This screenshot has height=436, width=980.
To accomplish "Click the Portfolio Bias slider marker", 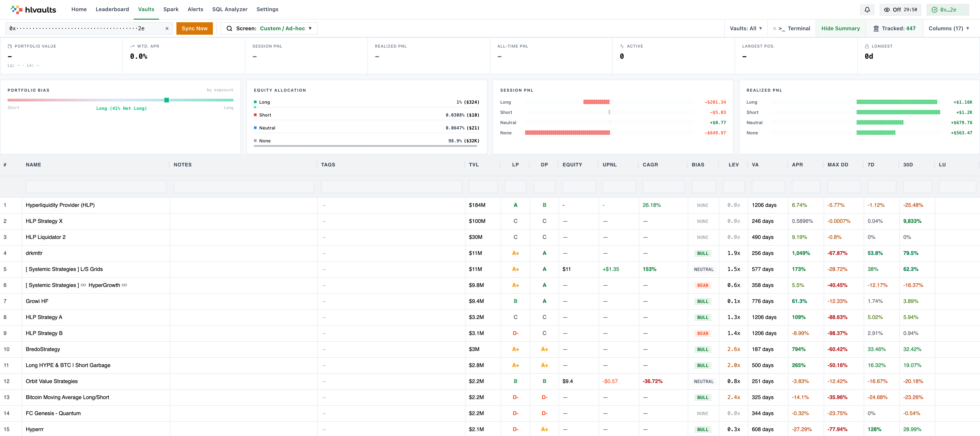I will point(166,100).
